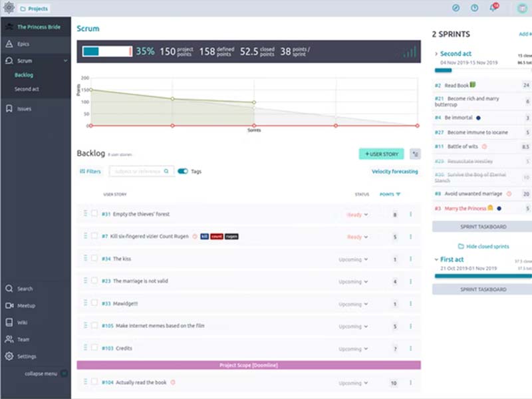Select Second act in sidebar submenu
Image resolution: width=532 pixels, height=399 pixels.
point(27,89)
